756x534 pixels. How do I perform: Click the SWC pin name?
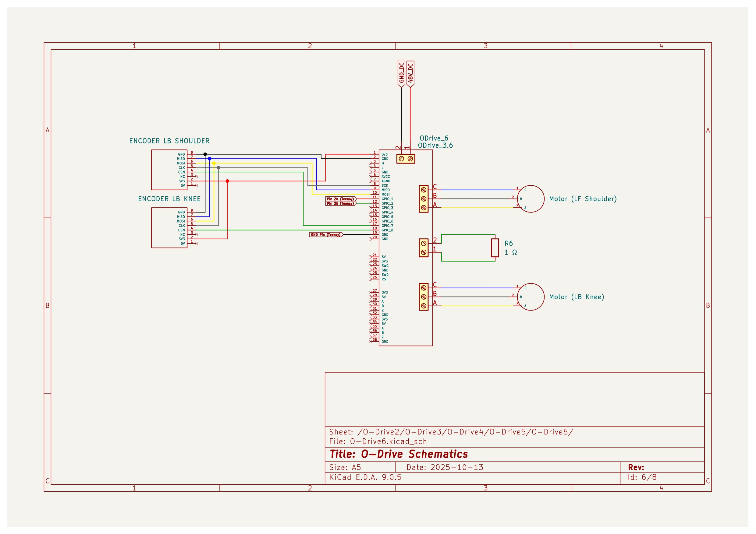(385, 266)
